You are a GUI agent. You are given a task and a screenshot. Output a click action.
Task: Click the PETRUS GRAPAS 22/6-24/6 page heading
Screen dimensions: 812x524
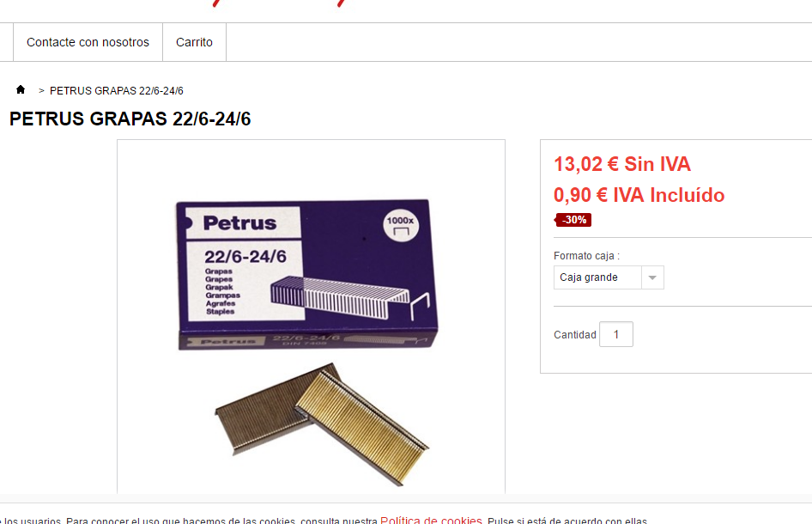(x=130, y=119)
